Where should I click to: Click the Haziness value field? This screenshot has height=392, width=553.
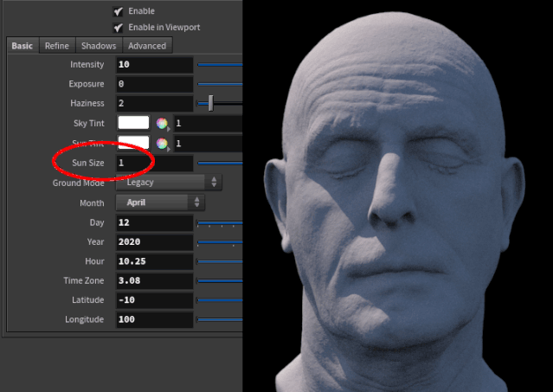154,103
